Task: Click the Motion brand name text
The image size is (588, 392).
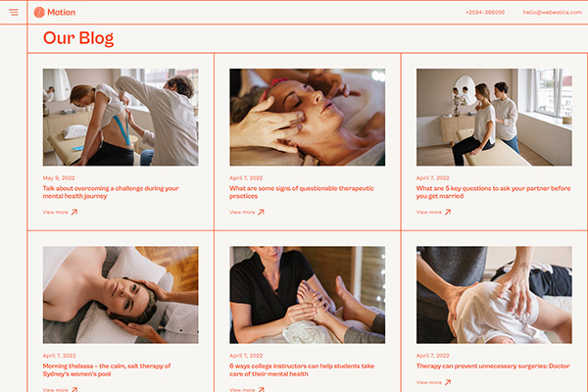Action: click(x=61, y=13)
